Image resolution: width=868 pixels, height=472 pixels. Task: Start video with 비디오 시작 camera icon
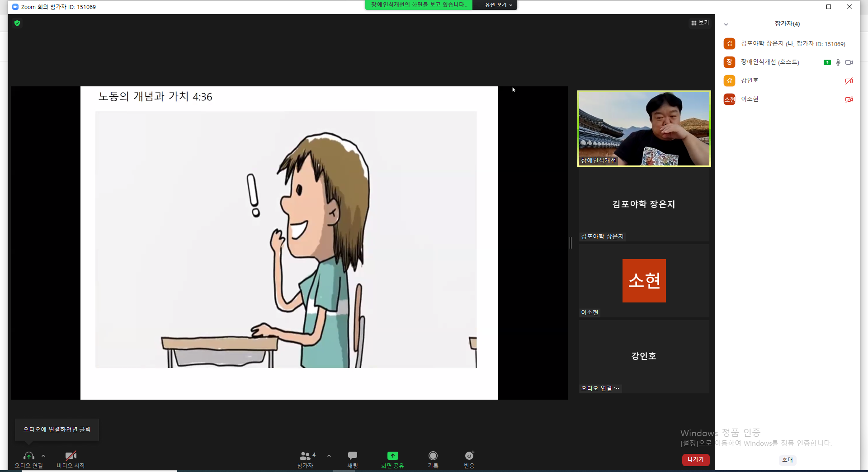71,456
